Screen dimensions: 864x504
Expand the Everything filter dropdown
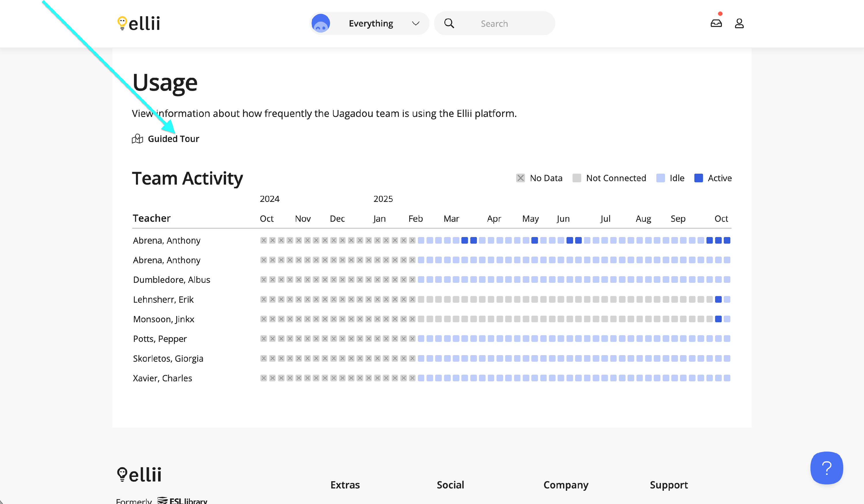[371, 23]
